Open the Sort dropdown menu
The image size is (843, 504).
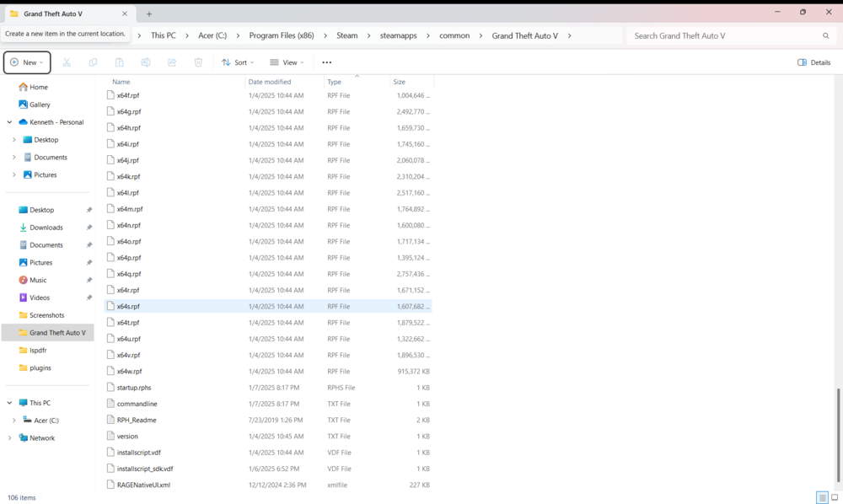(x=236, y=62)
